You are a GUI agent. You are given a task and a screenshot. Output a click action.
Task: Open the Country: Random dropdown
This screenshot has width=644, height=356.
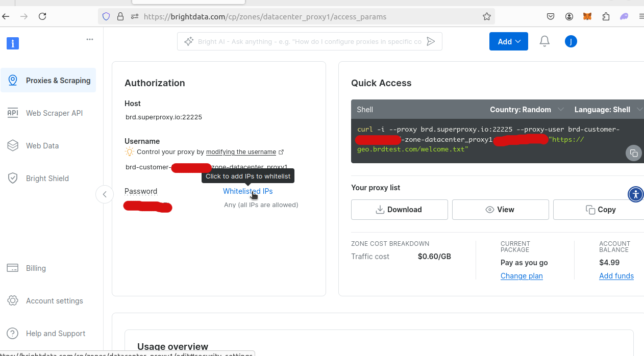click(x=527, y=110)
